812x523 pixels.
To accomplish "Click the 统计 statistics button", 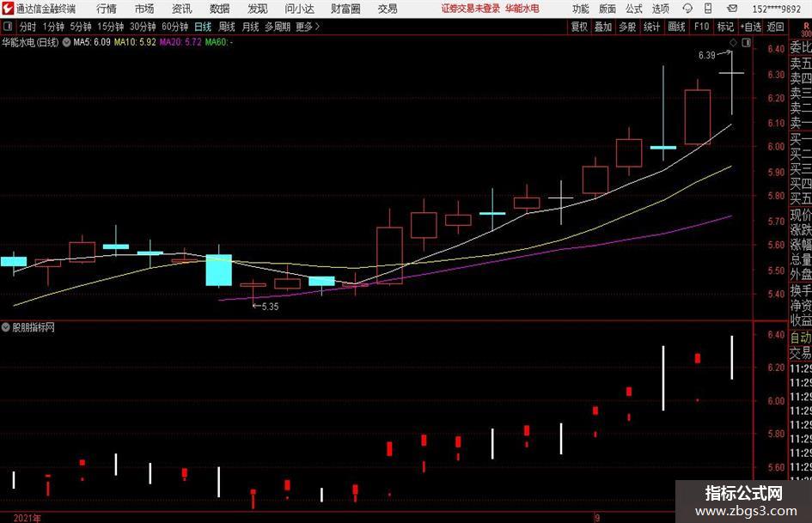I will [651, 27].
